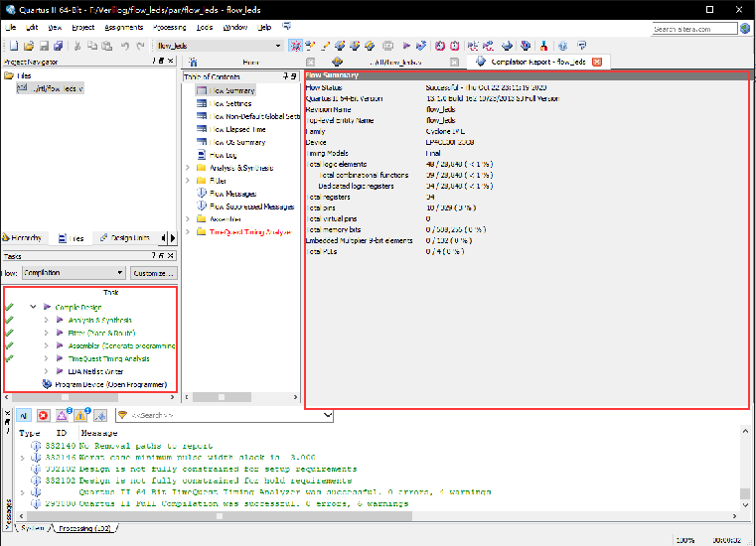
Task: Expand the Fitter report folder
Action: click(x=188, y=181)
